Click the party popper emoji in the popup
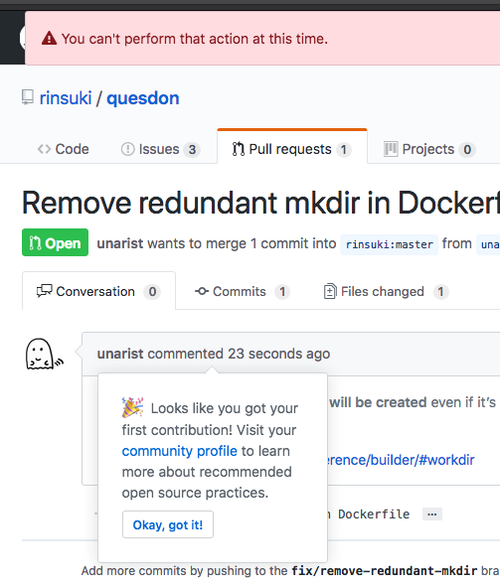The image size is (500, 586). tap(132, 407)
